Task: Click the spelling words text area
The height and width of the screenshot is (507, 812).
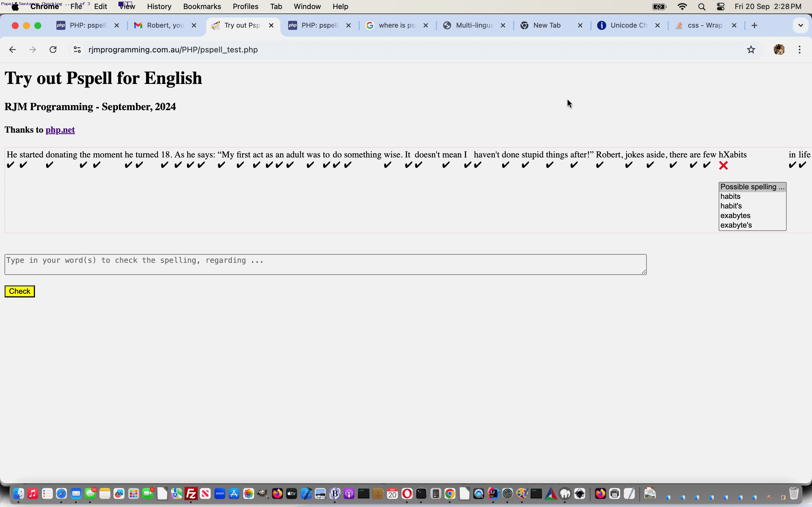Action: [325, 264]
